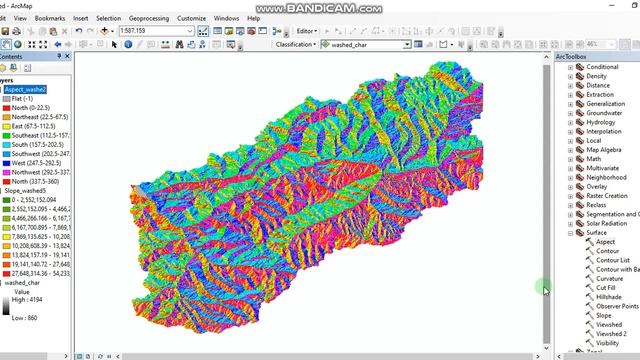Click the Full Extent globe icon
Screen dimensions: 640x360
click(x=18, y=44)
